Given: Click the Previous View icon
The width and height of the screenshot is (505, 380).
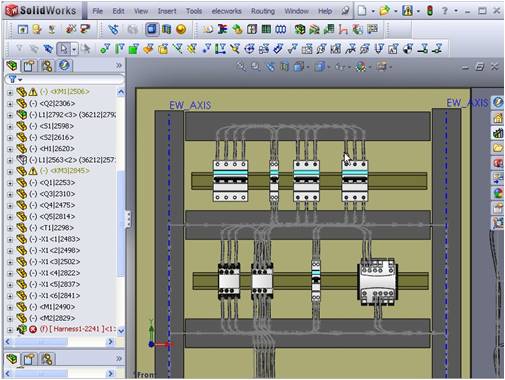Looking at the screenshot, I should [270, 67].
